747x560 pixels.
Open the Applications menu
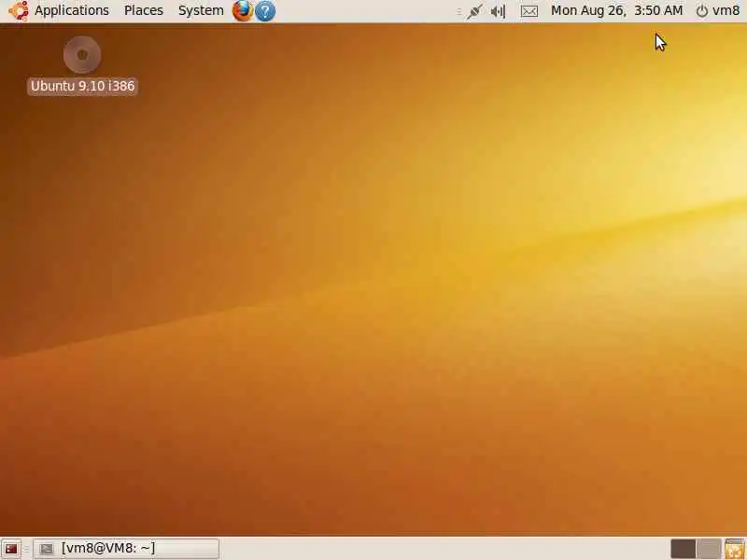click(72, 10)
